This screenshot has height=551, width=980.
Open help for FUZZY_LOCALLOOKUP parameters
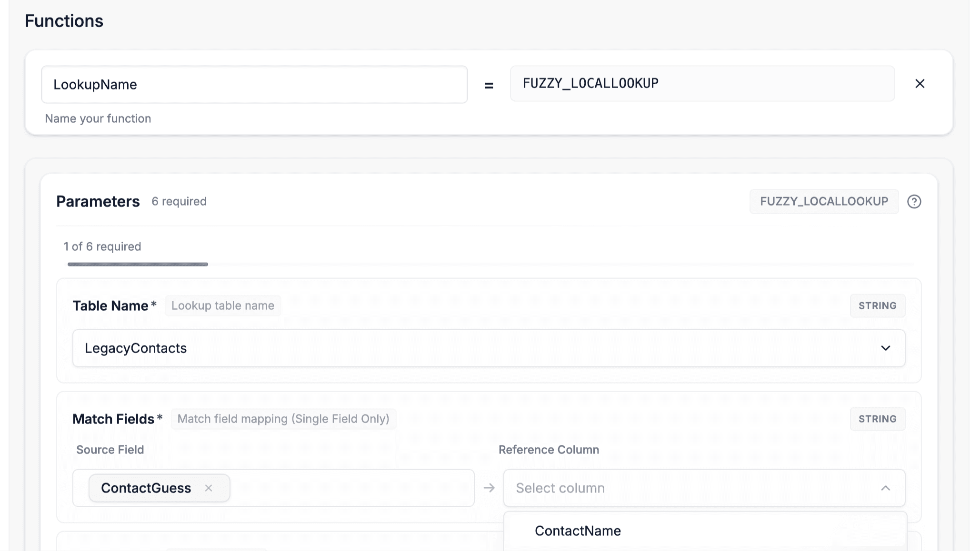point(914,201)
